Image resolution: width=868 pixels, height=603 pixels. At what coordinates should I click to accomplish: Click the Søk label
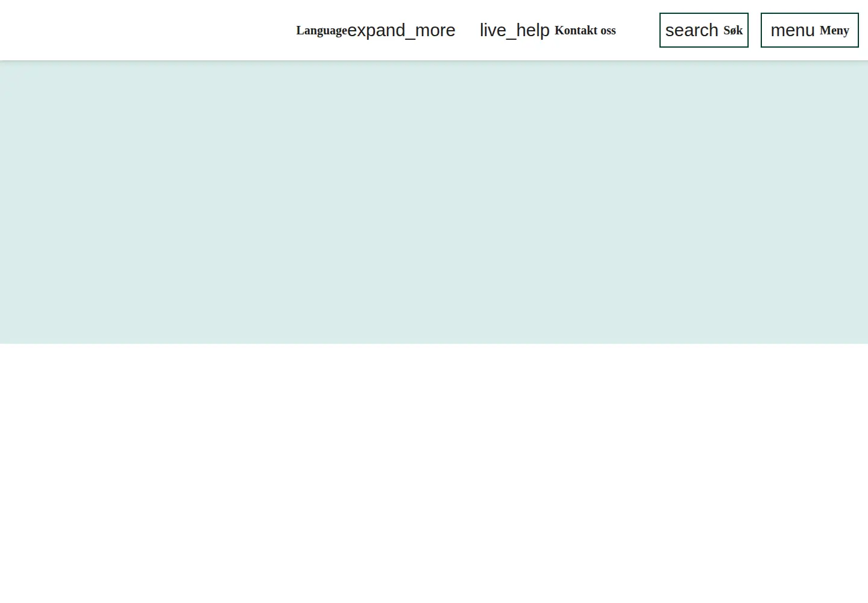pyautogui.click(x=733, y=31)
